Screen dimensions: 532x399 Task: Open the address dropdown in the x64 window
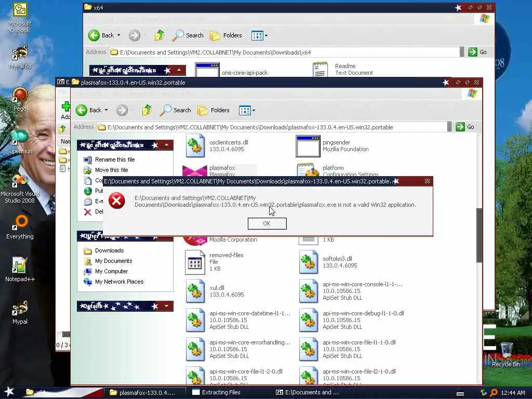coord(462,52)
